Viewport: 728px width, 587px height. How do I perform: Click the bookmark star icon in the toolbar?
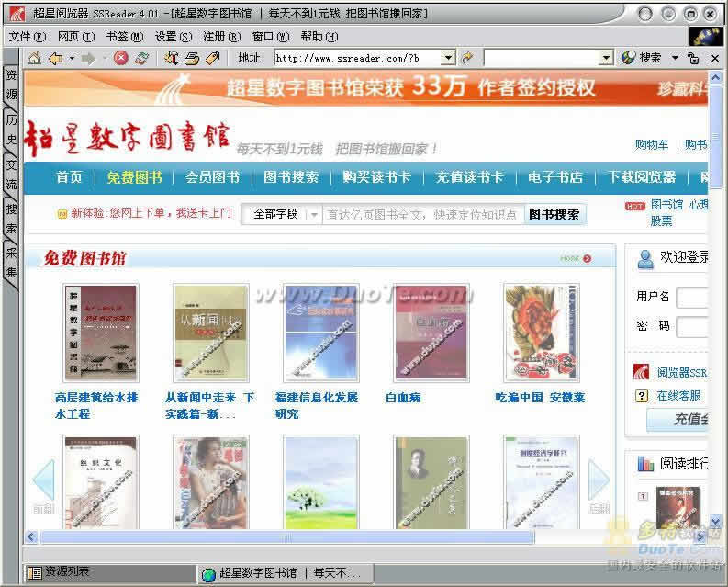click(171, 58)
